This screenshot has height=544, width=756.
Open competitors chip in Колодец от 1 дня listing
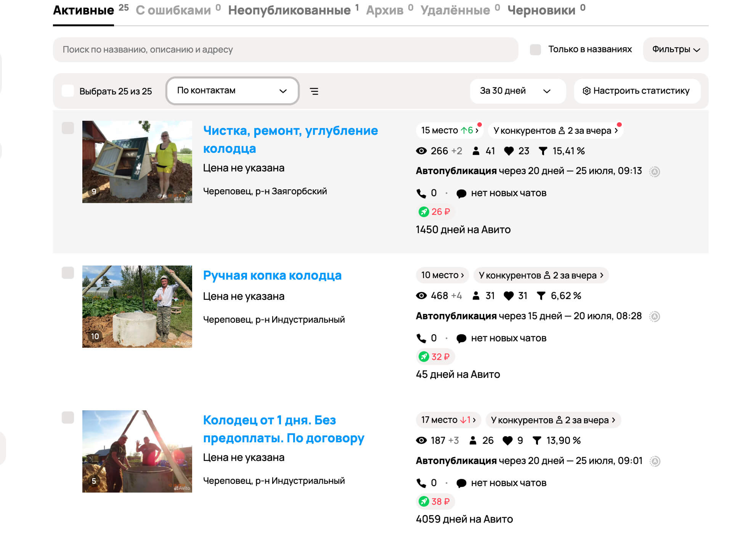[553, 420]
